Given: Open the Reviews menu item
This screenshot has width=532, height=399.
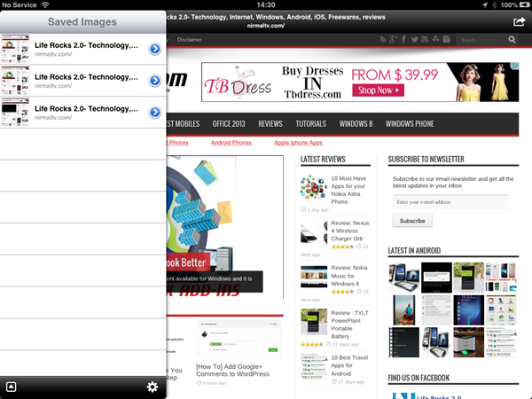Looking at the screenshot, I should coord(270,124).
